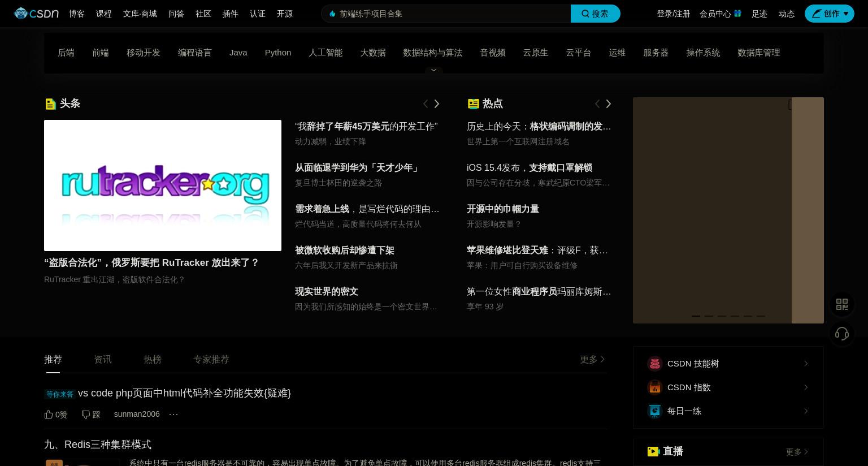This screenshot has height=466, width=868.
Task: Open headline “盗版合法化”，俄罗斯要把 RuTracker 放出来了？
Action: [x=151, y=262]
